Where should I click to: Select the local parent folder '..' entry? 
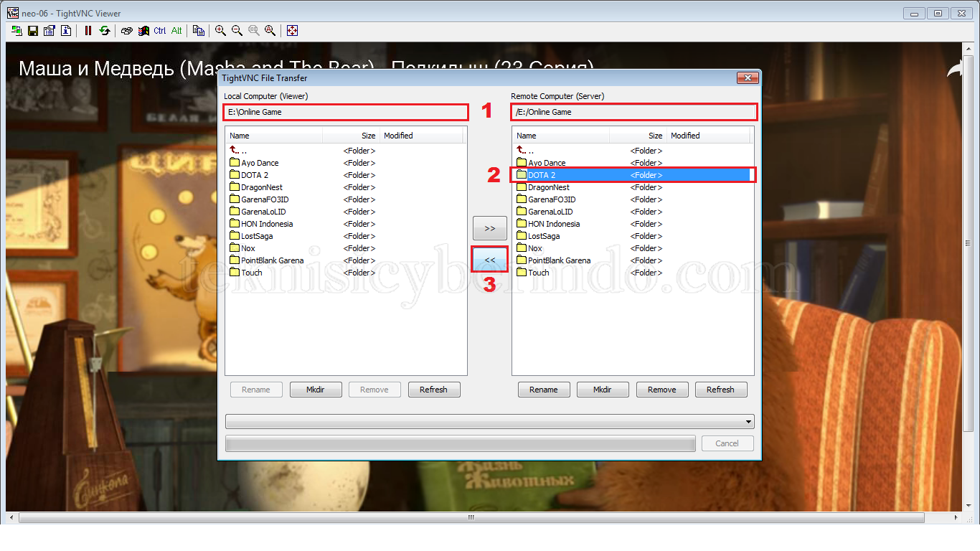pyautogui.click(x=238, y=151)
